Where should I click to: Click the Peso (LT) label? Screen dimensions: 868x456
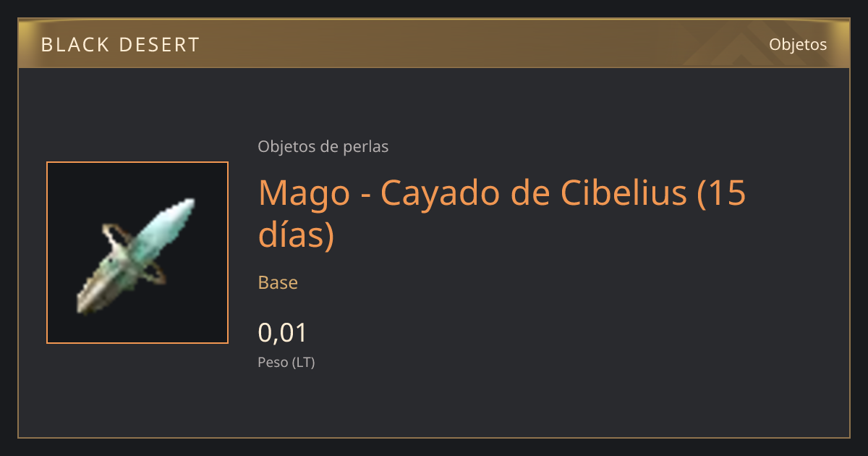[x=286, y=363]
